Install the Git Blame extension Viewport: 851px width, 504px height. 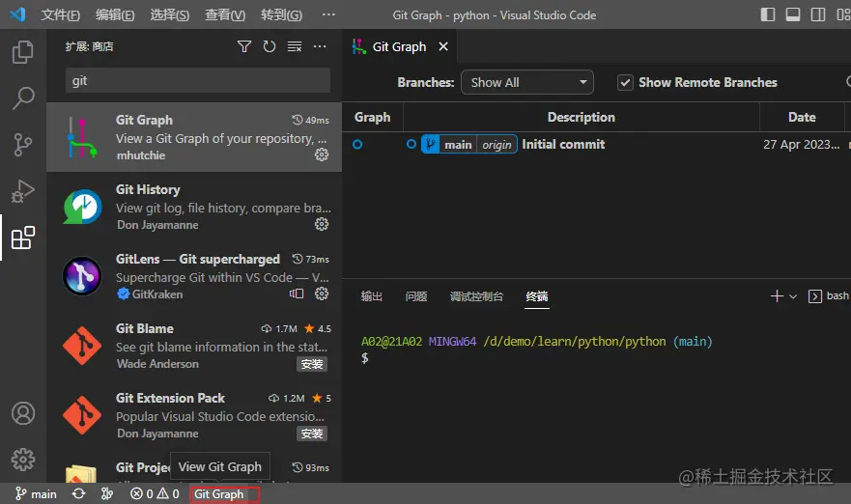click(312, 364)
